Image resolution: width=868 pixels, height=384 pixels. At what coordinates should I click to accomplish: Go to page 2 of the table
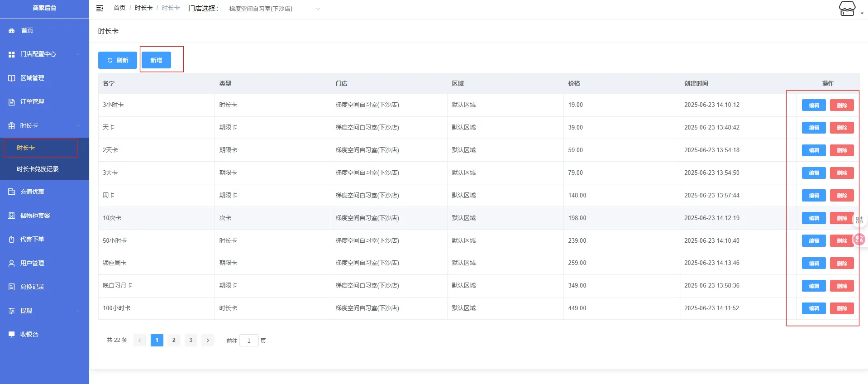[174, 340]
